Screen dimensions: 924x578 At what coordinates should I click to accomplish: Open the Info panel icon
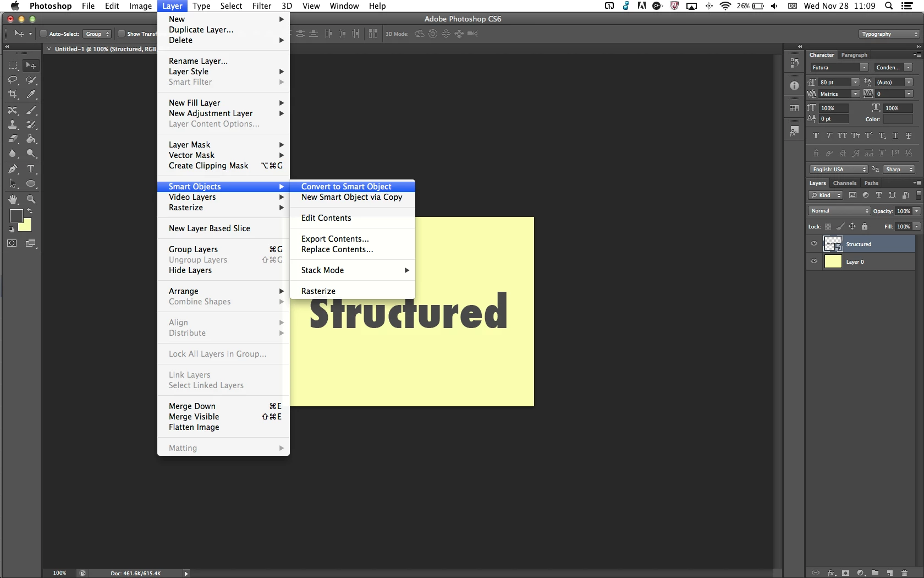(794, 86)
